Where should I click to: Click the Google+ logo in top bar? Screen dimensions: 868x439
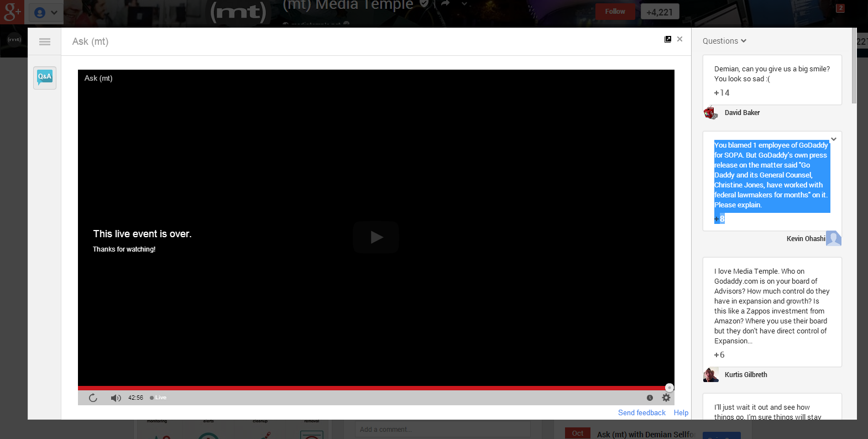[x=12, y=12]
